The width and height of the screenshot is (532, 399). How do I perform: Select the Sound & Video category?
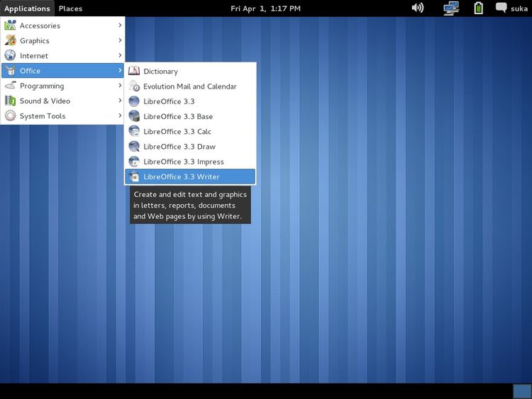click(45, 101)
